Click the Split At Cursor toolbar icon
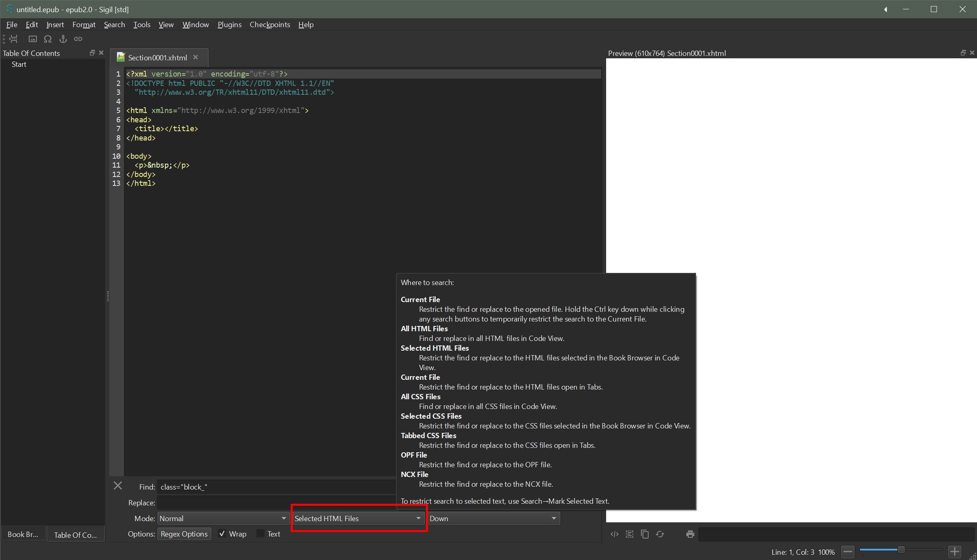 tap(13, 39)
